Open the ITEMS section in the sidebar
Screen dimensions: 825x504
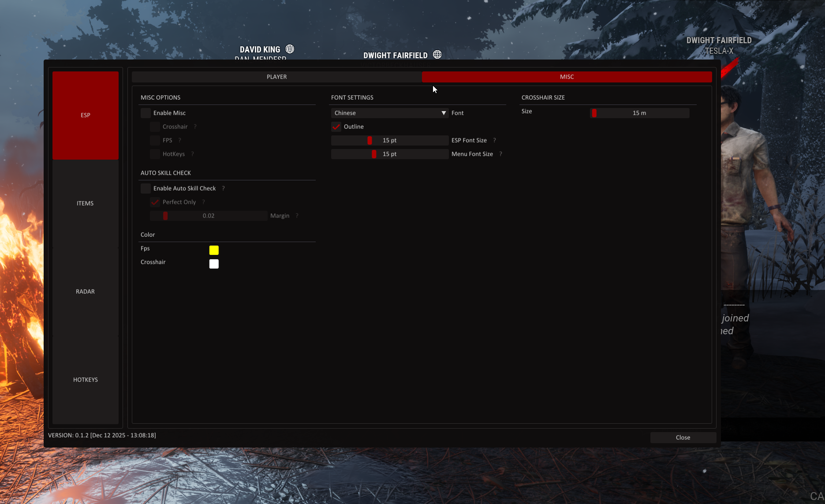(85, 203)
